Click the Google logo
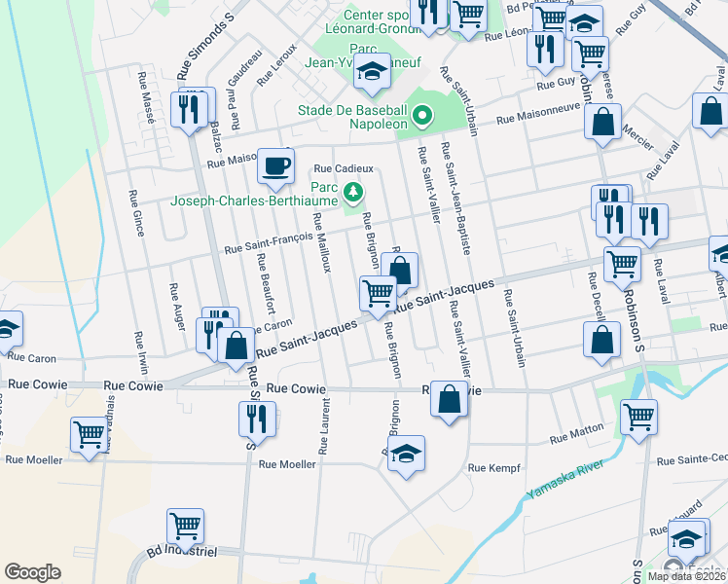 32,572
